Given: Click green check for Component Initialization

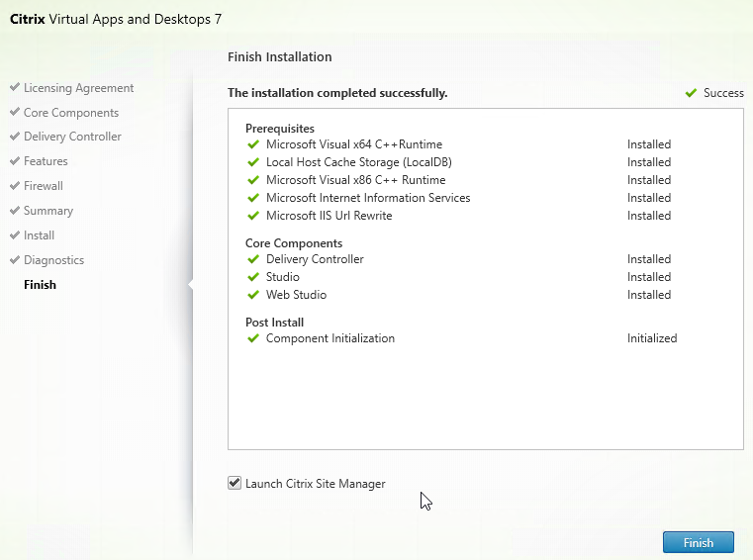Looking at the screenshot, I should (253, 338).
